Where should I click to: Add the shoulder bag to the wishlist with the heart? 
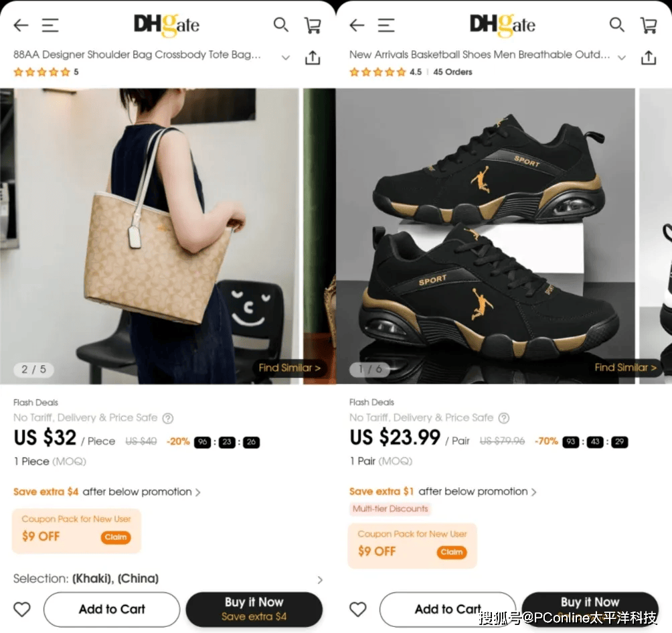click(22, 609)
